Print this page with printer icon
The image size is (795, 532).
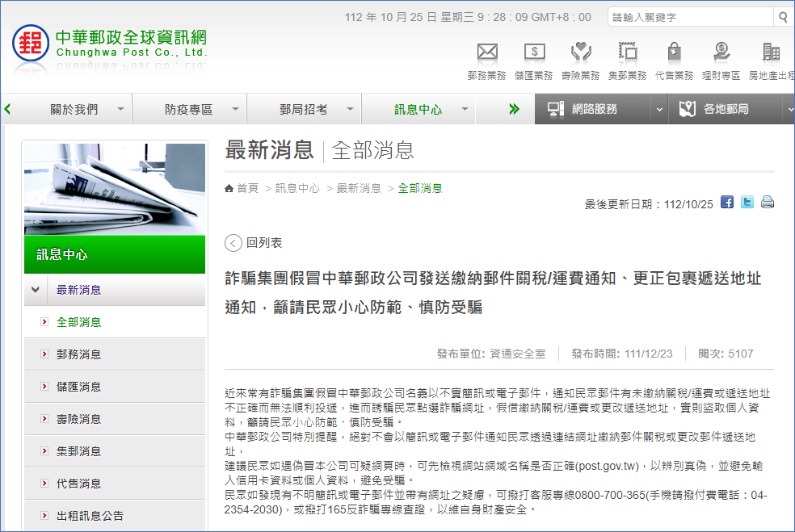click(x=768, y=202)
